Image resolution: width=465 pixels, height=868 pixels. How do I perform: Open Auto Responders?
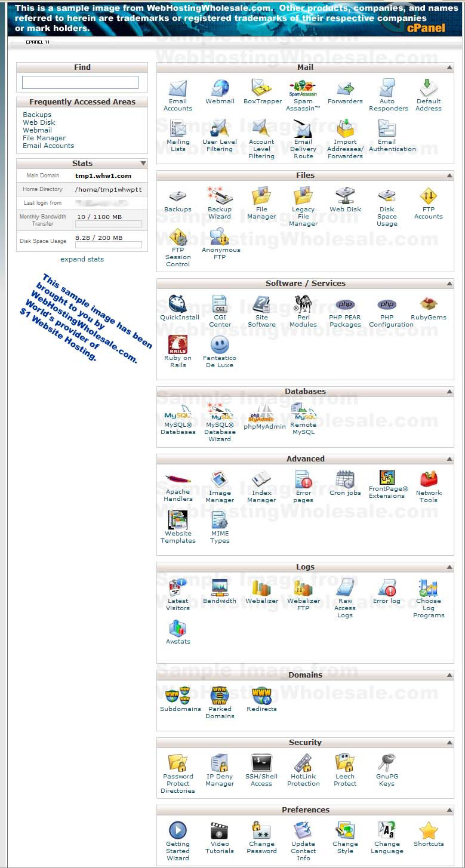387,96
